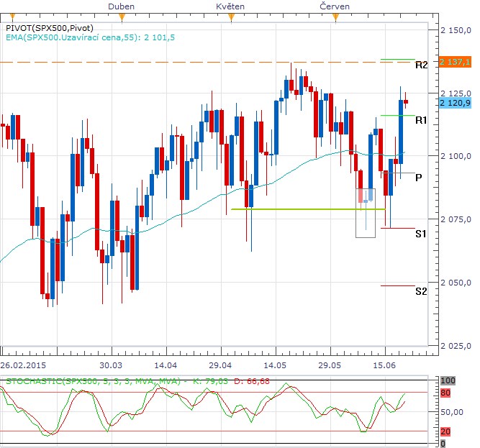480x448 pixels.
Task: Click the orange 2 137,1 price tag
Action: (x=455, y=62)
